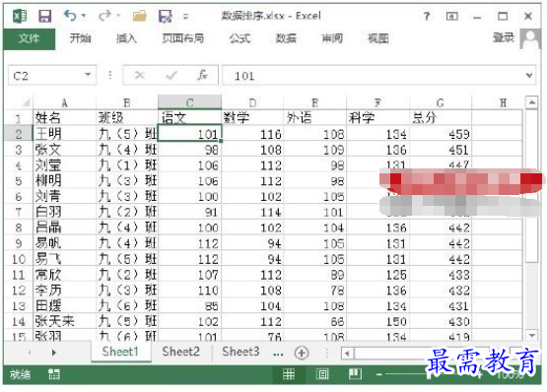547x392 pixels.
Task: Go to previous sheet with tab arrow
Action: click(30, 353)
